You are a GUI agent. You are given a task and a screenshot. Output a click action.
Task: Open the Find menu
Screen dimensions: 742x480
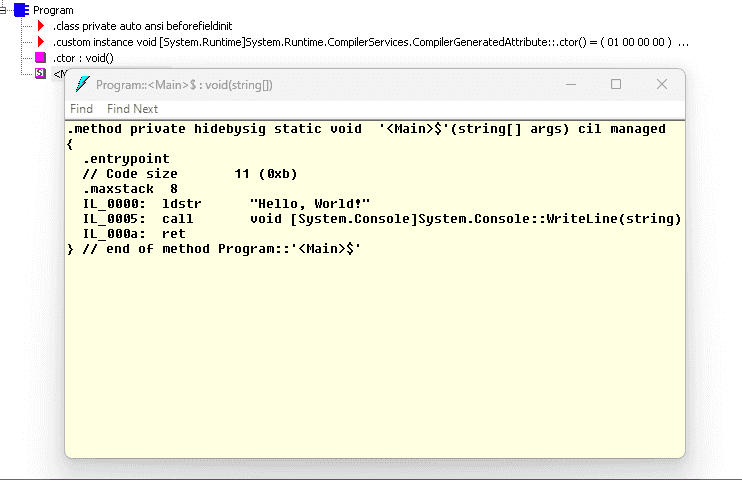(x=81, y=109)
